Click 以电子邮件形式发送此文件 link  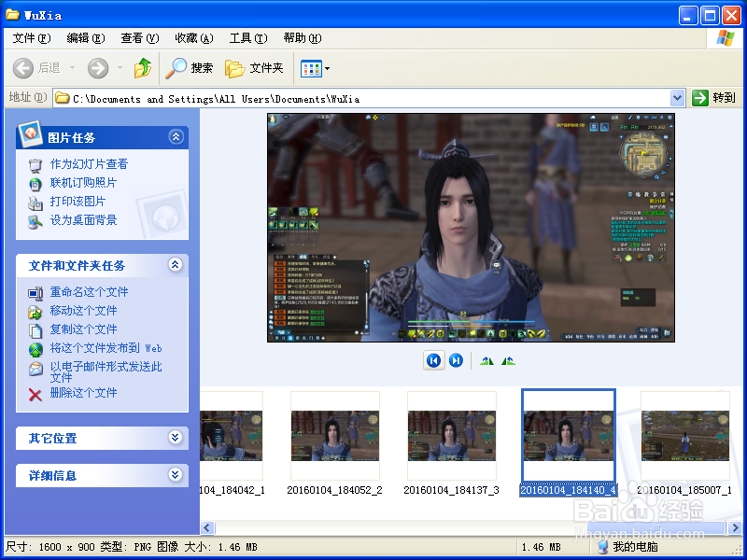[106, 371]
